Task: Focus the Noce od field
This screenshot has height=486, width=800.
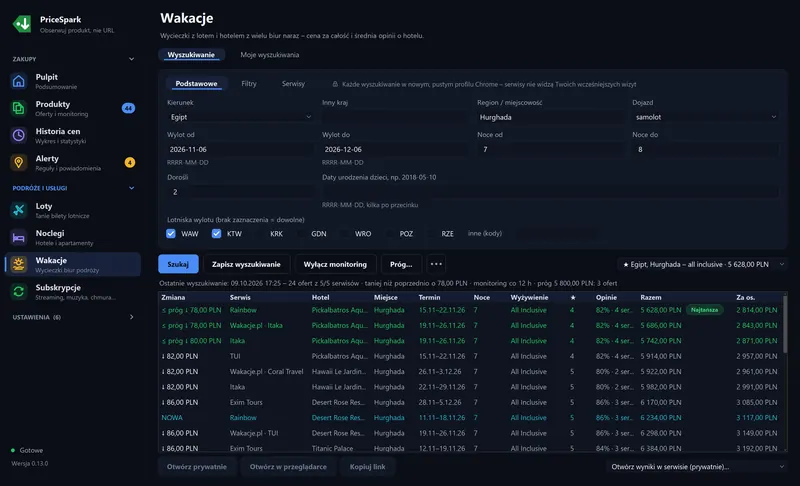Action: coord(551,149)
